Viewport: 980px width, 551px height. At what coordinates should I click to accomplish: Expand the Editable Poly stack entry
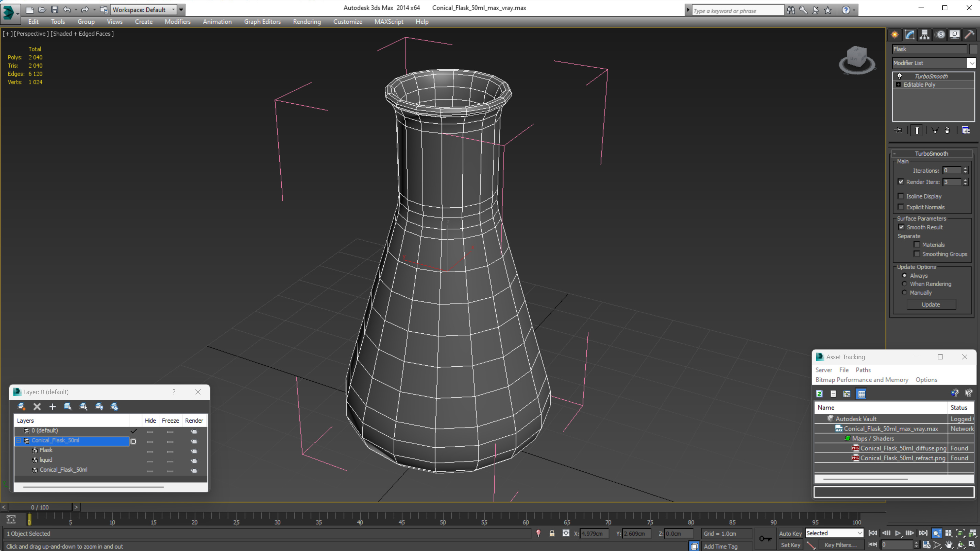(898, 84)
